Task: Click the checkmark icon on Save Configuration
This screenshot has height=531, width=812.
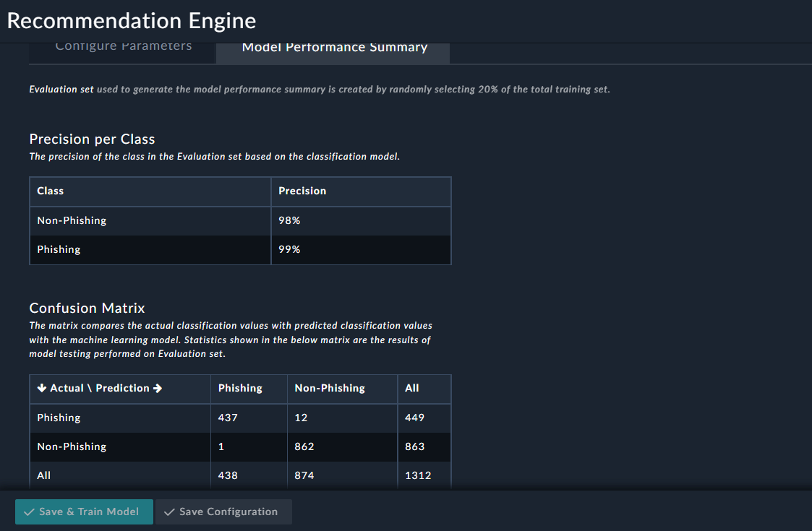Action: pos(169,511)
